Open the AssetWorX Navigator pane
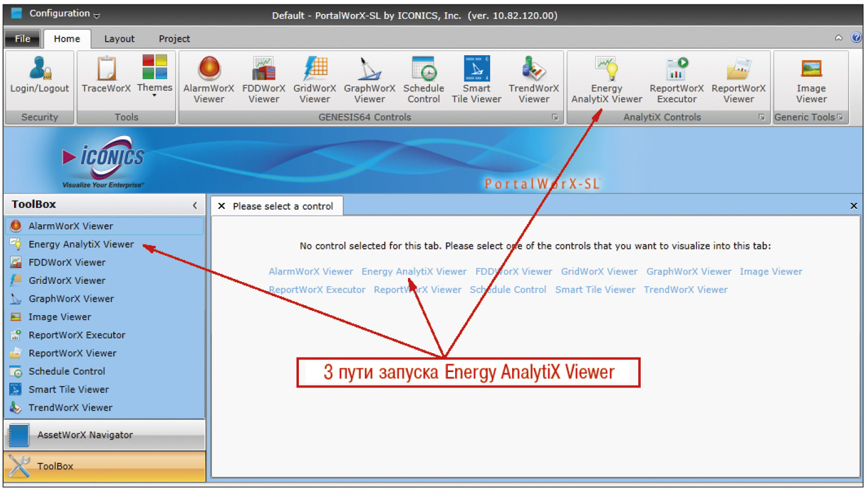Screen dimensions: 868x488 104,435
